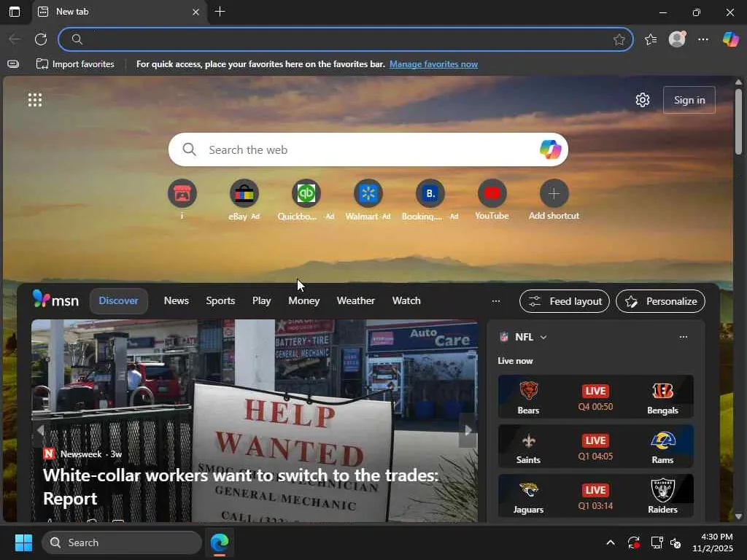The image size is (747, 560).
Task: Switch to the News tab
Action: point(177,301)
